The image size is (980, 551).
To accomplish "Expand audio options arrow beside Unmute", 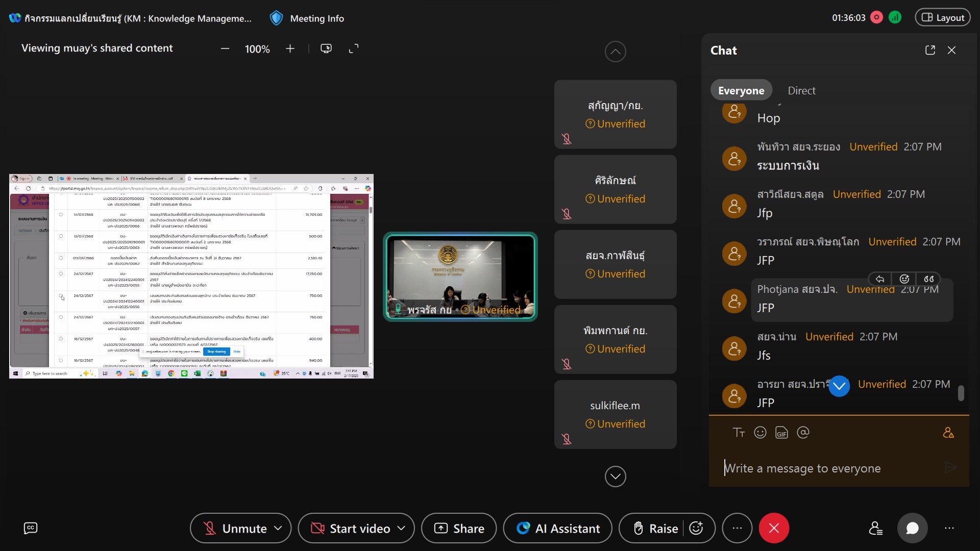I will (278, 528).
